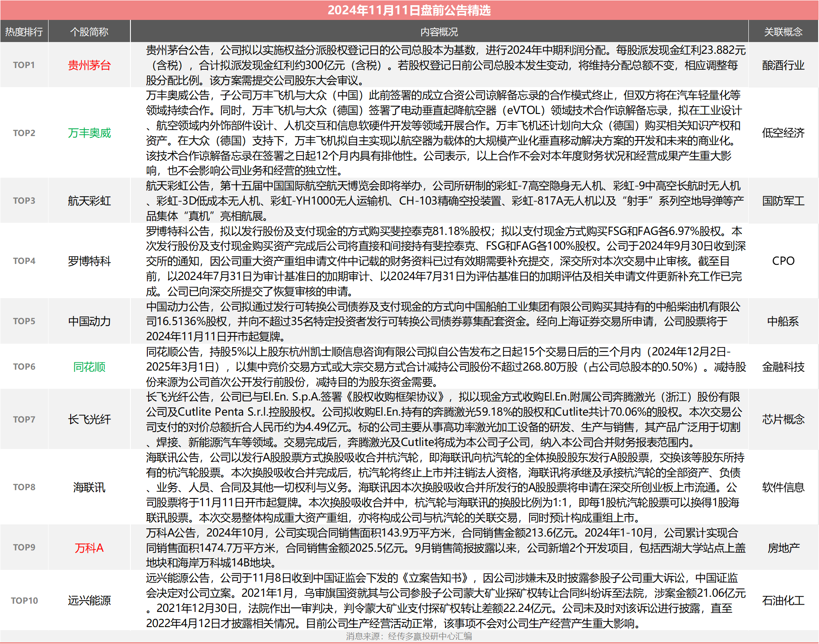
Task: Click the concept cell 房地产
Action: click(x=783, y=548)
